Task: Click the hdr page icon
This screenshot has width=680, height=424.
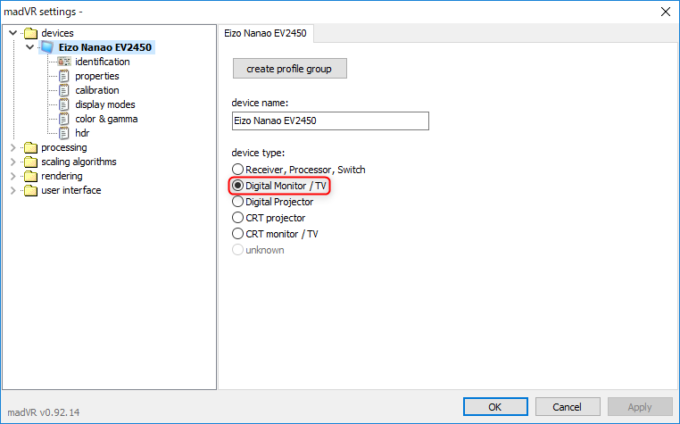Action: tap(65, 133)
